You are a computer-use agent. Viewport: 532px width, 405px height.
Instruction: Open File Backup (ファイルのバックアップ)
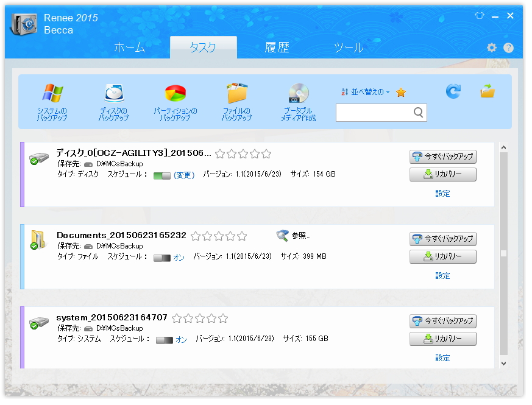click(x=237, y=102)
